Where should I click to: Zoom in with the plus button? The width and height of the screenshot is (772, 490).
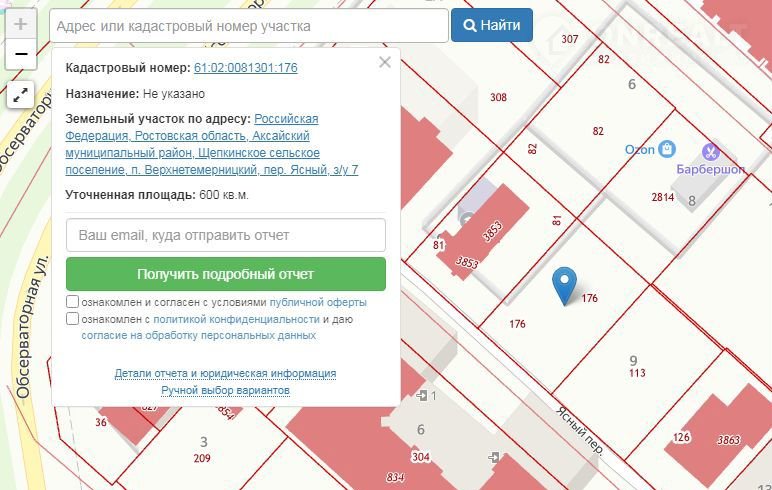[x=21, y=25]
